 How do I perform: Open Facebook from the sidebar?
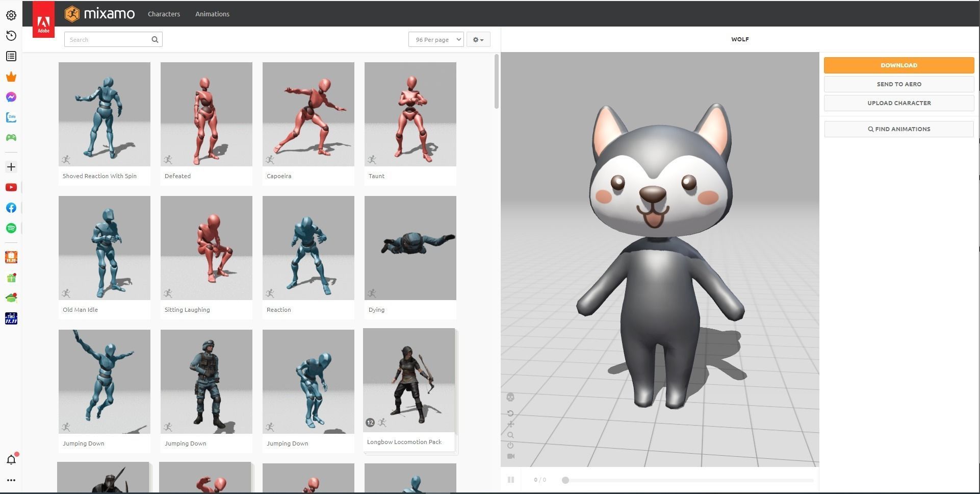tap(11, 208)
